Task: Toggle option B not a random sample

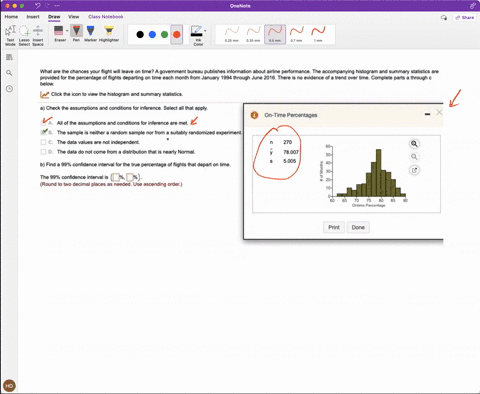Action: click(43, 133)
